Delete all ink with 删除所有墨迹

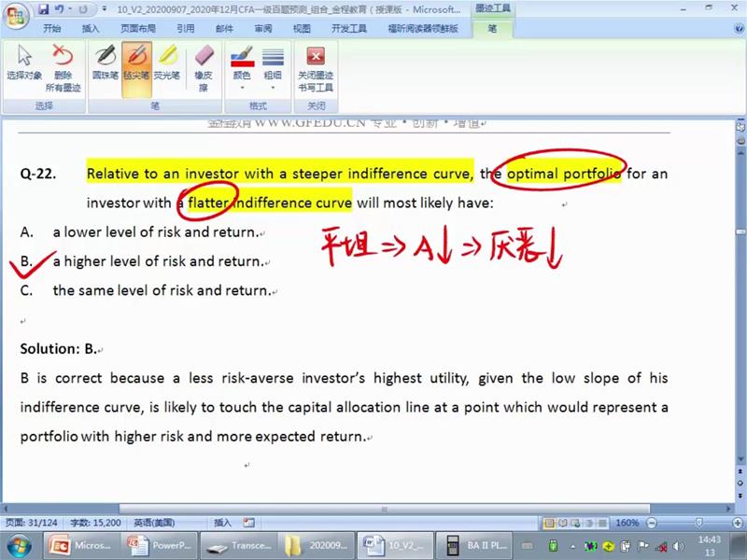pos(63,67)
